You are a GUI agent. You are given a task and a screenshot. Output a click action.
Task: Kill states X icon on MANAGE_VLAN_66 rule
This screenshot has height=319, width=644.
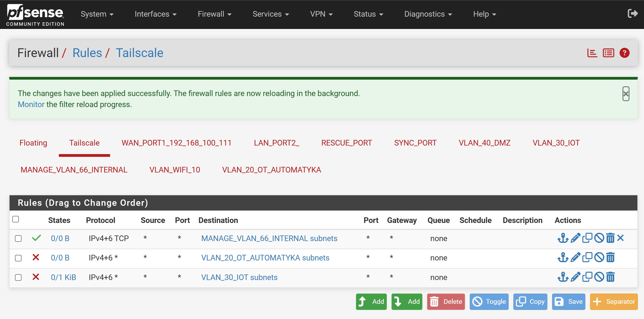coord(620,238)
